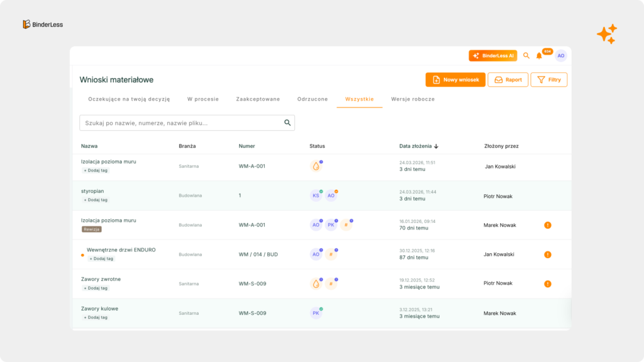Sort by Data złożenia column arrow
644x362 pixels.
pos(436,146)
